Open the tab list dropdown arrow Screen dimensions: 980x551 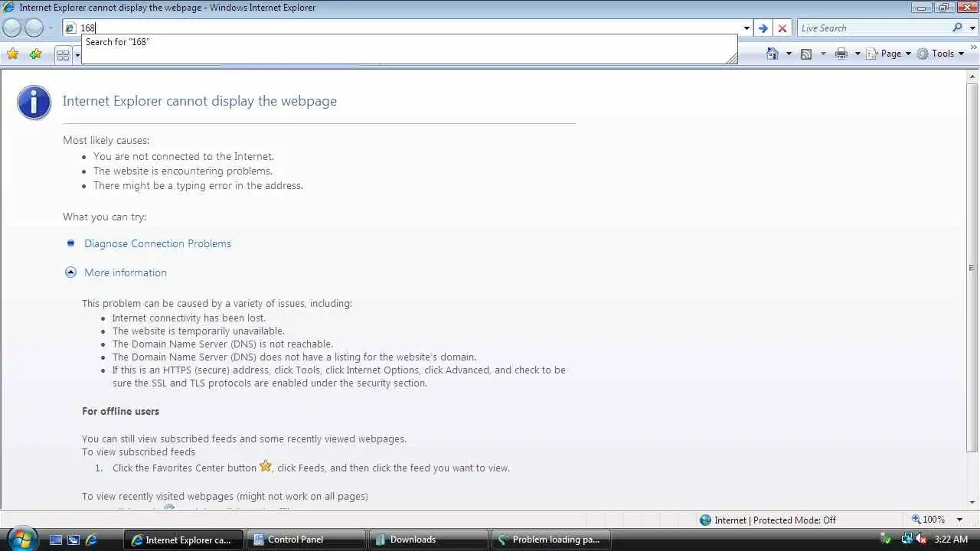click(x=77, y=55)
